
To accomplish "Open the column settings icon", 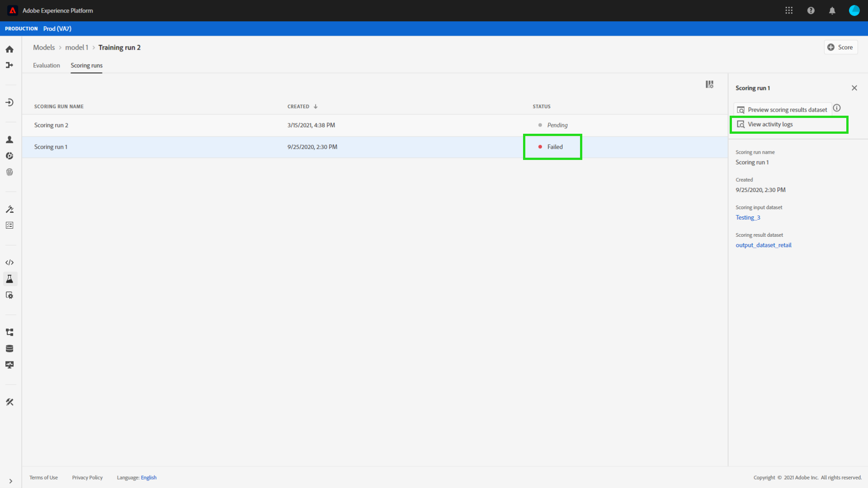I will tap(709, 84).
